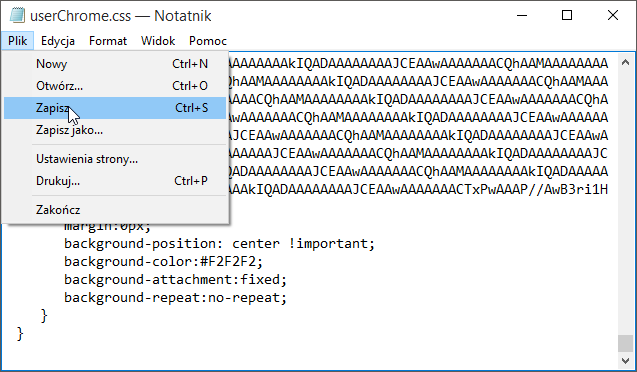Image resolution: width=637 pixels, height=372 pixels.
Task: Exit Notepad via Zakończ
Action: tap(115, 210)
